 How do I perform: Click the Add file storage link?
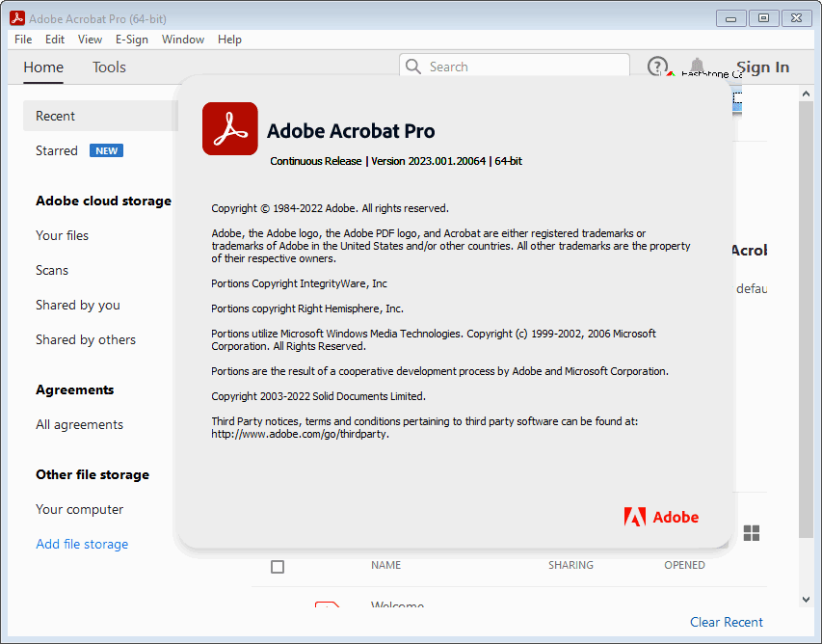point(82,544)
